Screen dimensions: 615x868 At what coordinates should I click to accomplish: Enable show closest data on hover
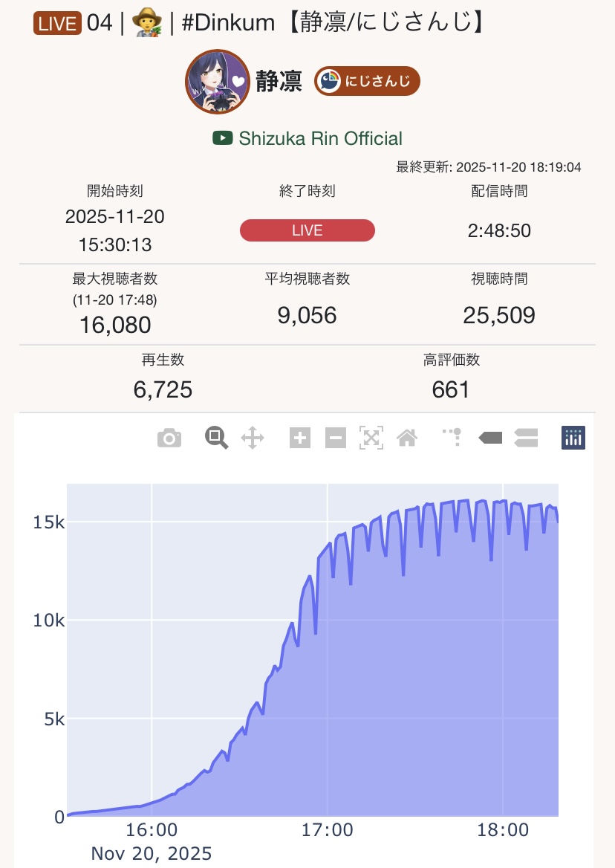490,438
